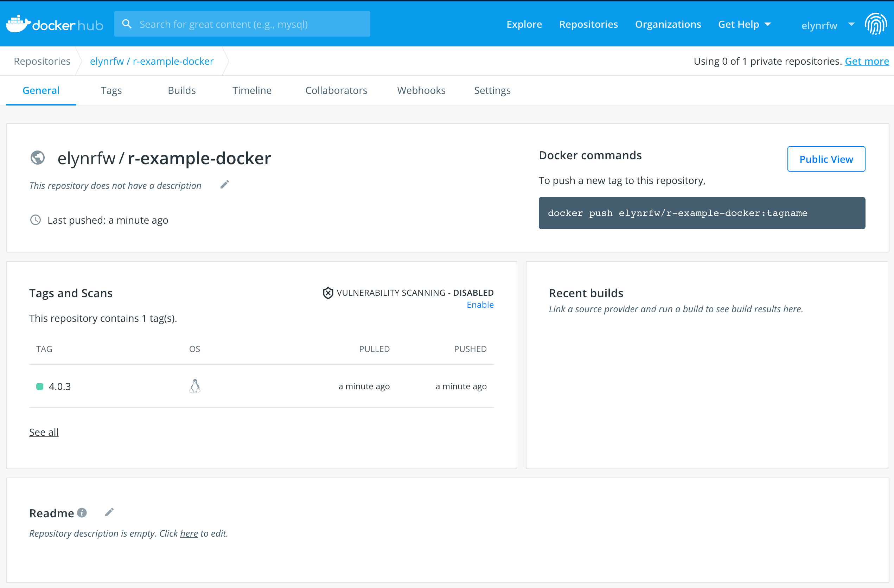
Task: Click 'a minute ago' under PULLED column
Action: pos(364,386)
